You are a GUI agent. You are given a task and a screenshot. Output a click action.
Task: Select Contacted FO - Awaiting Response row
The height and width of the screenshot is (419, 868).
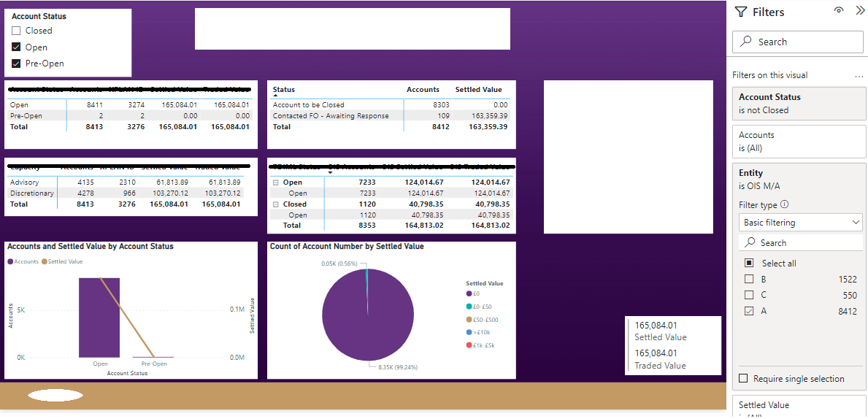(x=391, y=115)
